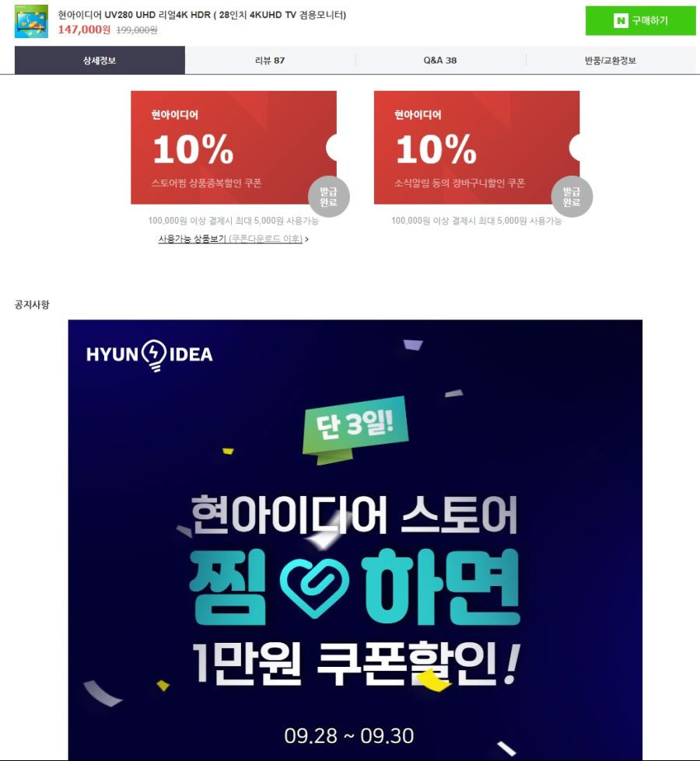
Task: Click the heart 찜 icon in the banner
Action: click(x=314, y=588)
